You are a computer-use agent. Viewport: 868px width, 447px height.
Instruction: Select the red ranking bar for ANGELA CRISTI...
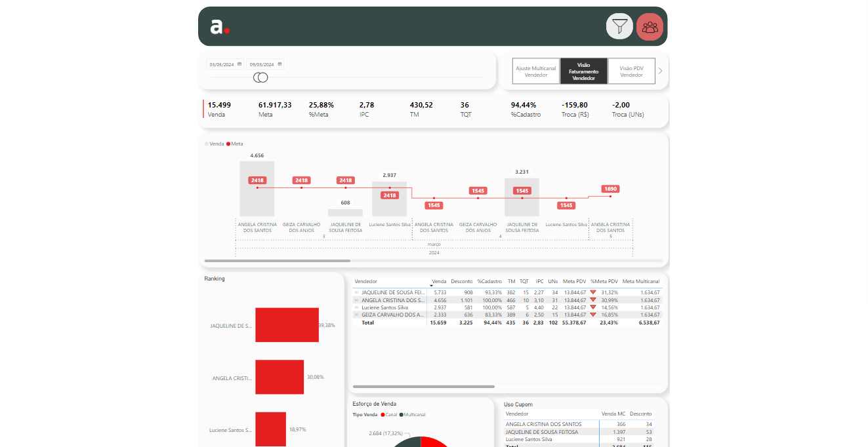(280, 377)
